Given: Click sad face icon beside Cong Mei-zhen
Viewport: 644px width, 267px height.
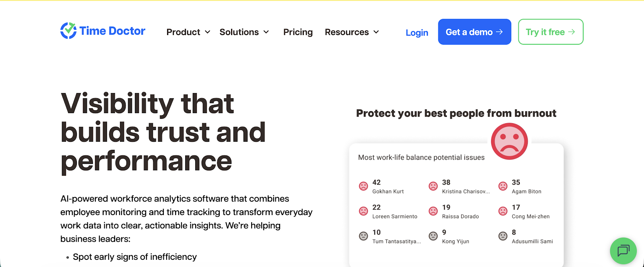Looking at the screenshot, I should (503, 211).
